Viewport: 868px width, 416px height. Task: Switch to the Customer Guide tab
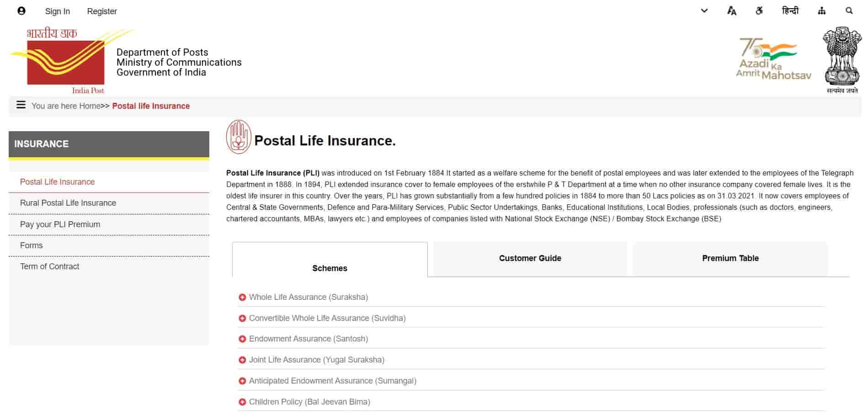coord(529,258)
